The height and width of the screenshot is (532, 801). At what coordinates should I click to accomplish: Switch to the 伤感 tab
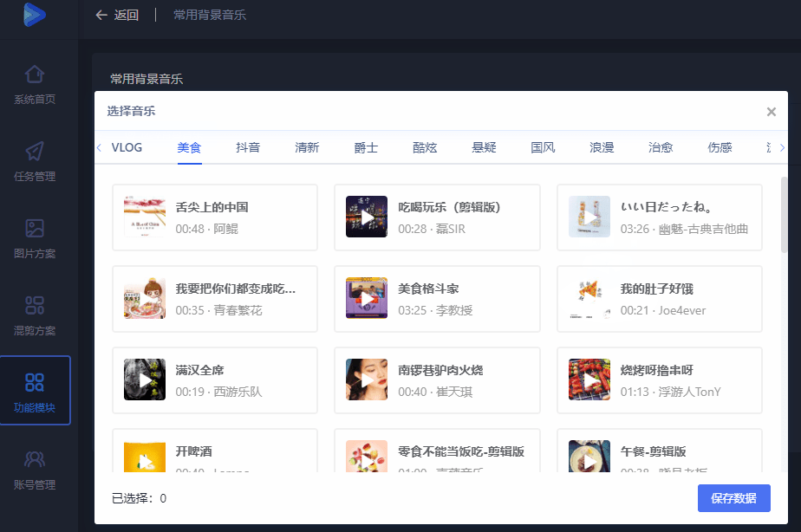click(720, 147)
